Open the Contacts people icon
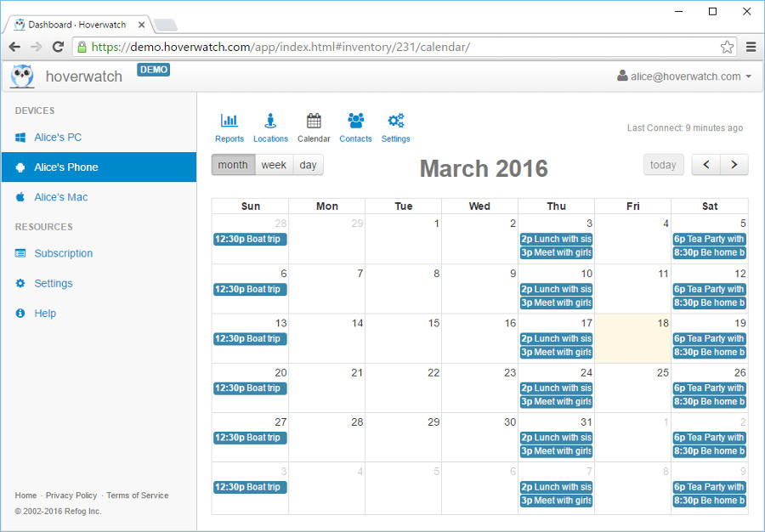 (x=355, y=121)
